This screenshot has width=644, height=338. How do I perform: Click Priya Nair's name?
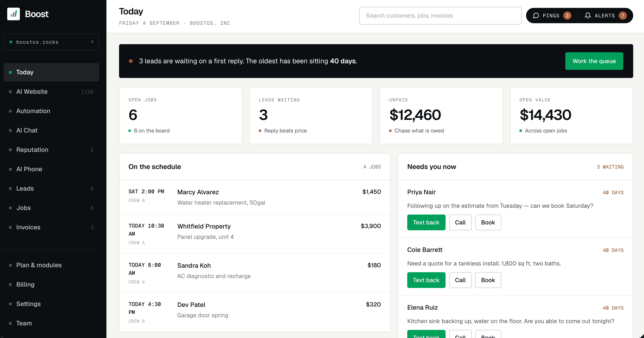coord(421,192)
